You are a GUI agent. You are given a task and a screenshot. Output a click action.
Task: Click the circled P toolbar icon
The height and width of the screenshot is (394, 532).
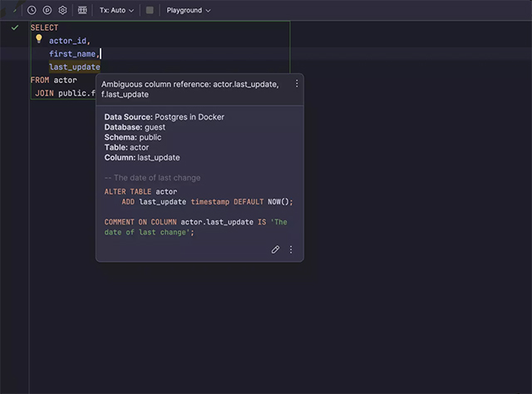(47, 10)
